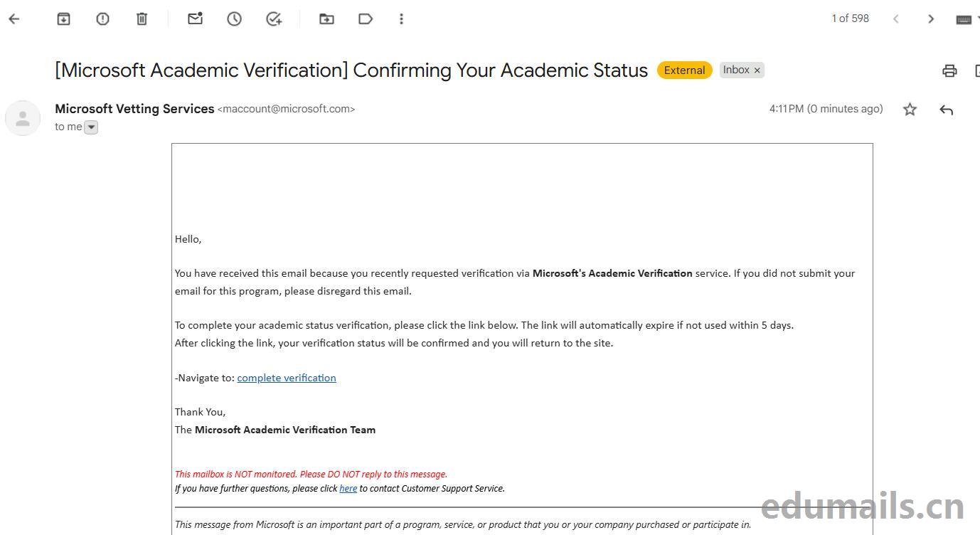
Task: Click the "complete verification" link
Action: point(287,378)
